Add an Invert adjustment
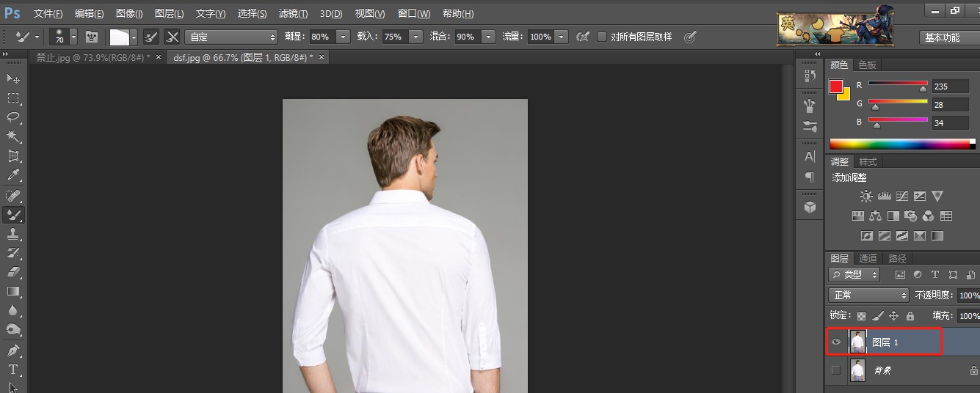The height and width of the screenshot is (393, 980). [x=867, y=236]
